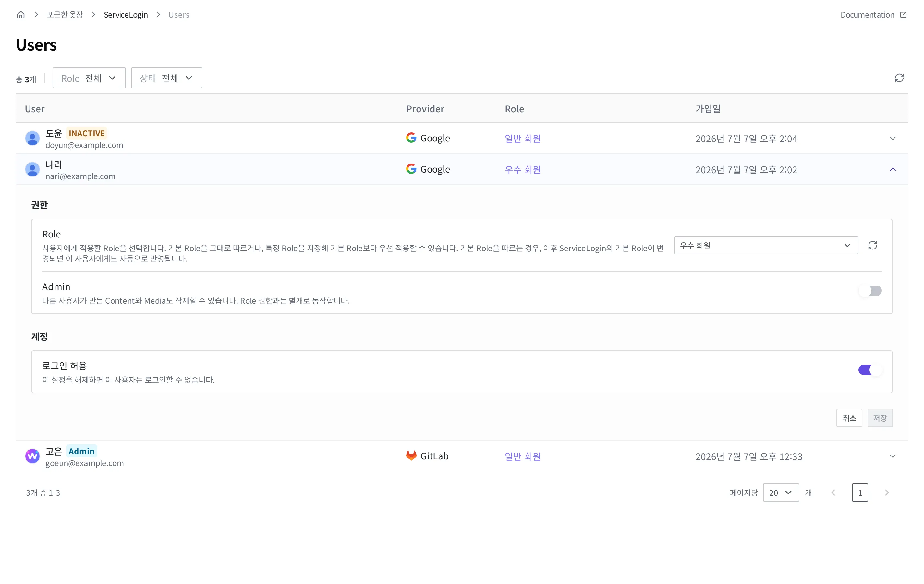Click the 권한 section heading

tap(40, 204)
